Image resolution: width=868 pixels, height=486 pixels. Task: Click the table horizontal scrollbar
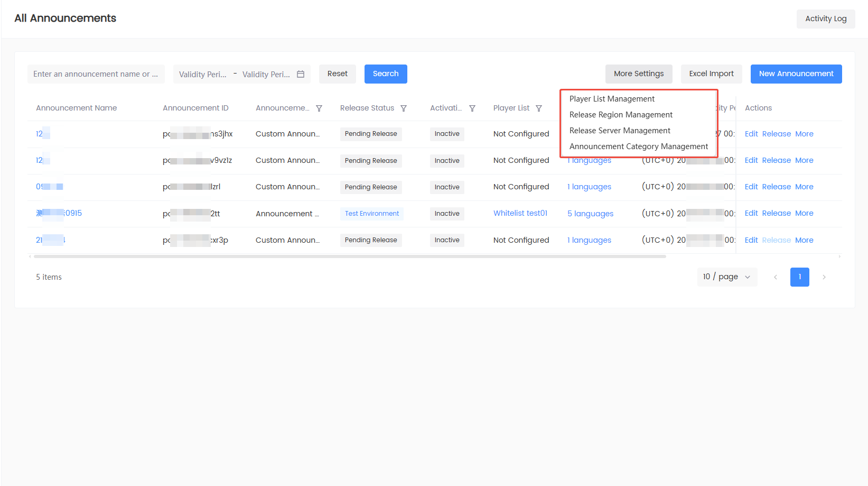(x=350, y=256)
